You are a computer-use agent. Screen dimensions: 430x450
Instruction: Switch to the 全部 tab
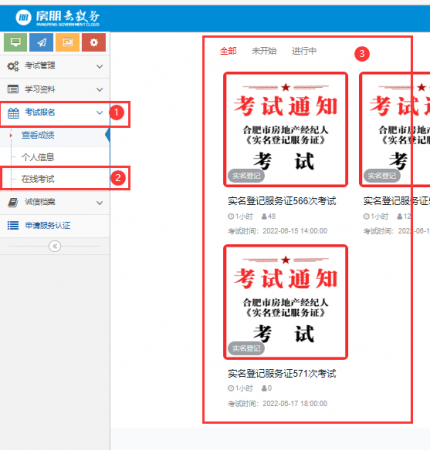(x=228, y=51)
